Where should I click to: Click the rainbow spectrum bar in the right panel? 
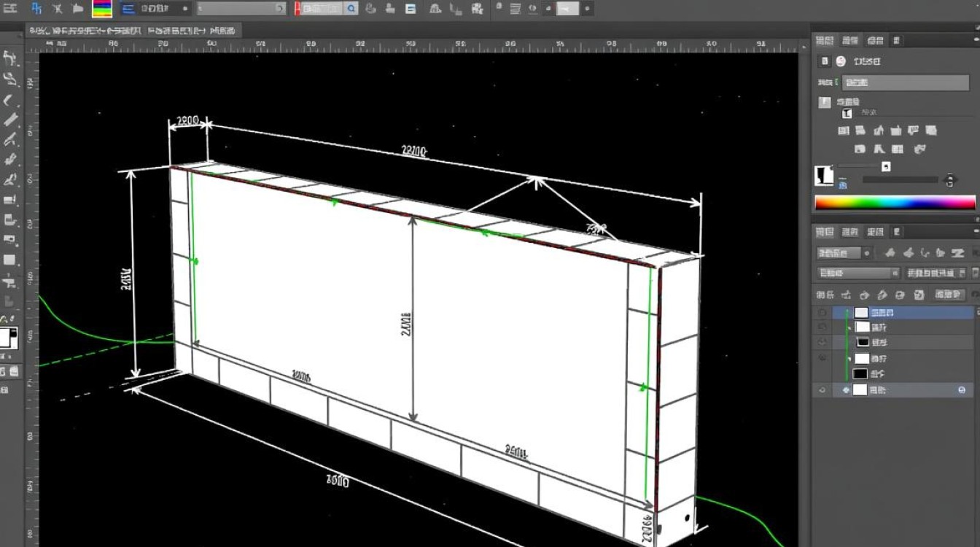(895, 203)
